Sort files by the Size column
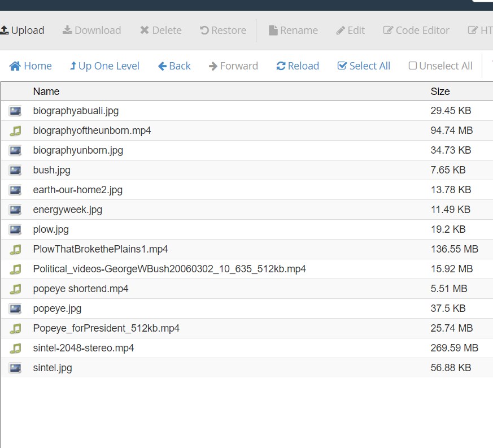The height and width of the screenshot is (448, 493). click(x=440, y=91)
